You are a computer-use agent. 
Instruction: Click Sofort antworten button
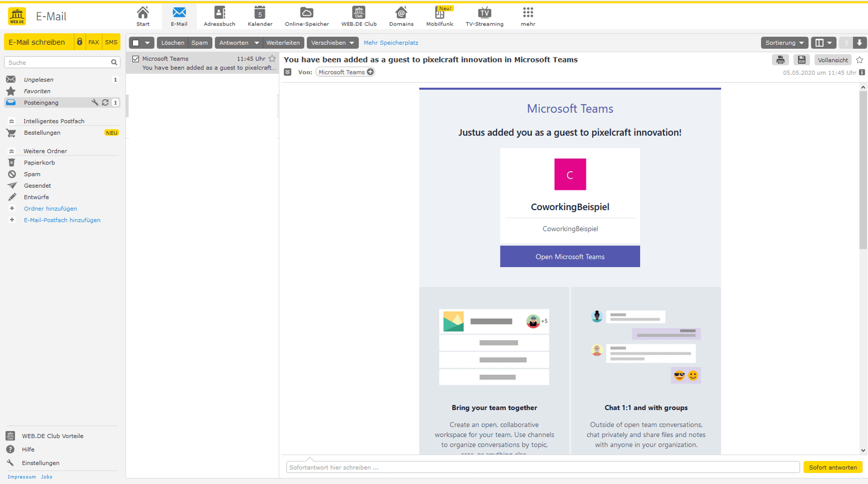pyautogui.click(x=832, y=467)
